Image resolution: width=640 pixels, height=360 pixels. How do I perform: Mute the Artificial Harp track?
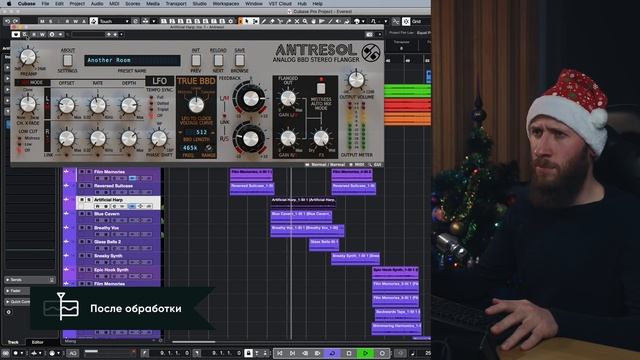click(x=82, y=200)
